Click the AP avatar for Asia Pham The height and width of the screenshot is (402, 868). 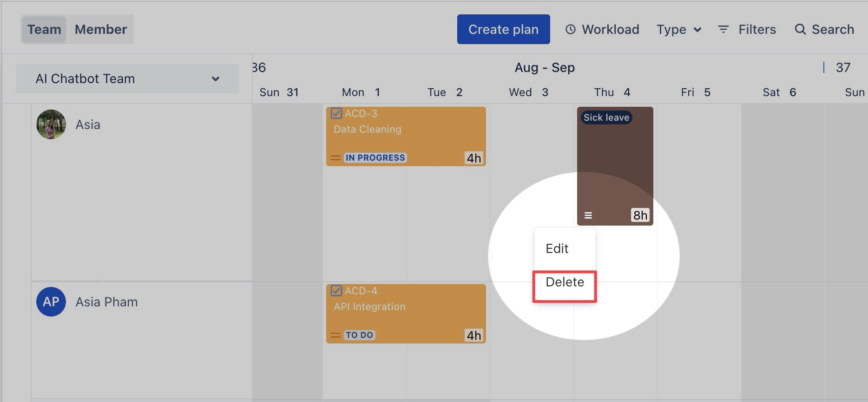click(x=51, y=302)
